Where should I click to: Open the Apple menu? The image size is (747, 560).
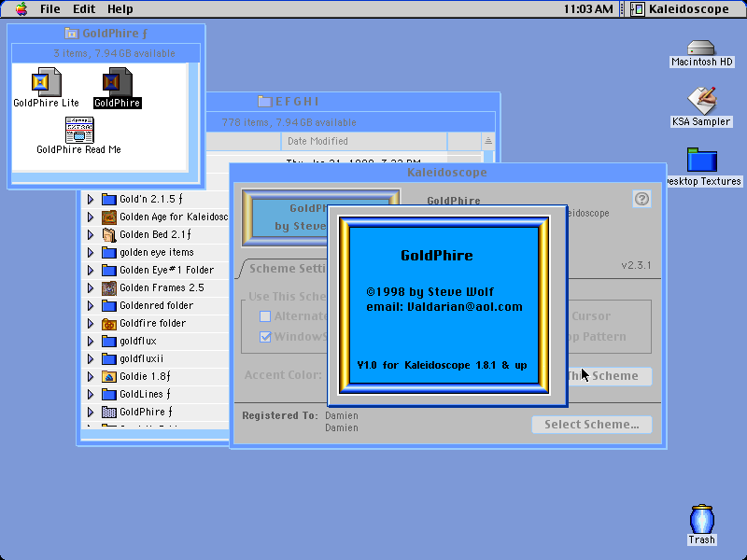[21, 9]
